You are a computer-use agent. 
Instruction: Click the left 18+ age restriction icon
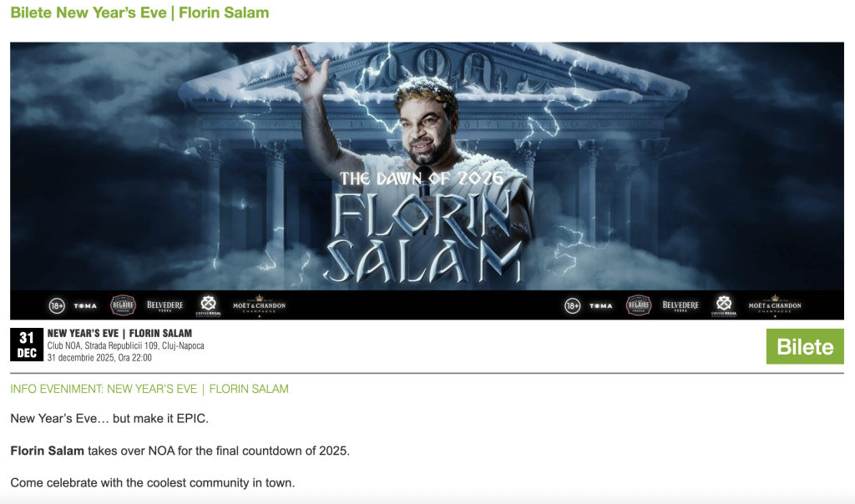[57, 305]
